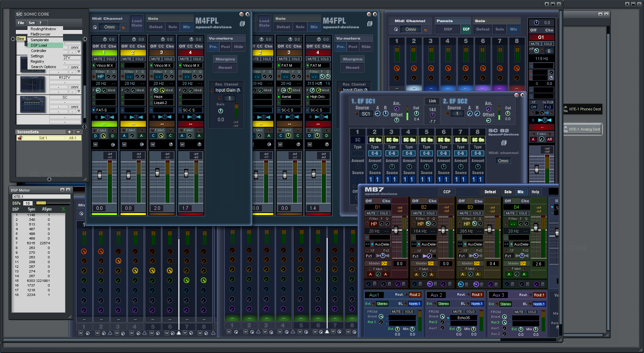This screenshot has width=644, height=353.
Task: Click Defeat in the first M4FPL Solo section
Action: pos(156,27)
